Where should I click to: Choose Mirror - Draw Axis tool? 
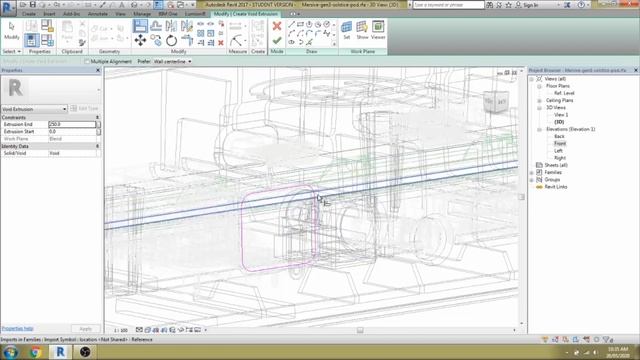tap(187, 26)
